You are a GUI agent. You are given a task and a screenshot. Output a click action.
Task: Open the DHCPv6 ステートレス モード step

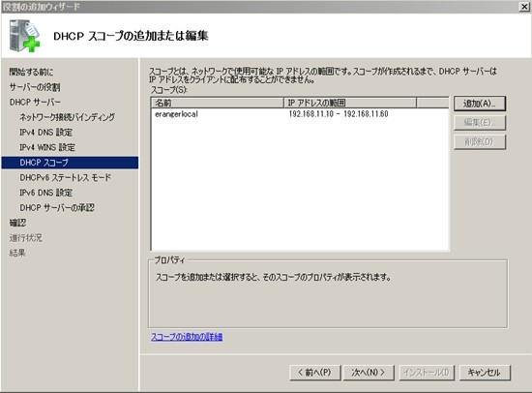(x=66, y=178)
